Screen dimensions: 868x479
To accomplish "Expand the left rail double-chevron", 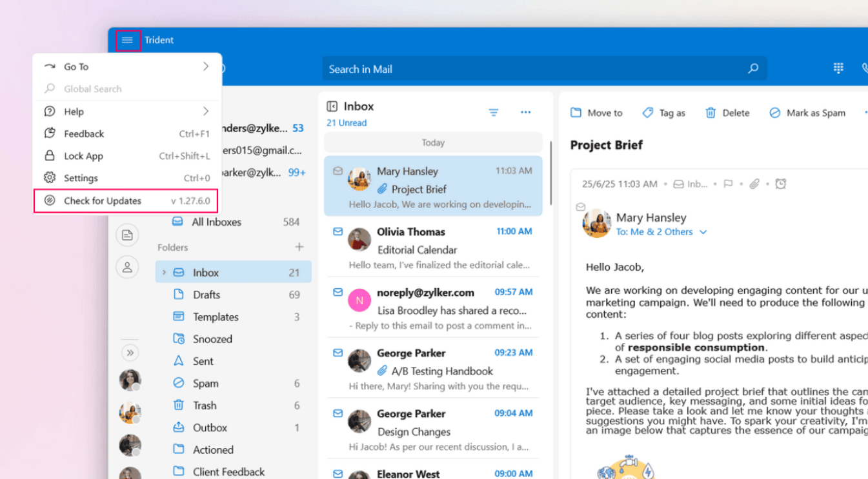I will click(130, 353).
